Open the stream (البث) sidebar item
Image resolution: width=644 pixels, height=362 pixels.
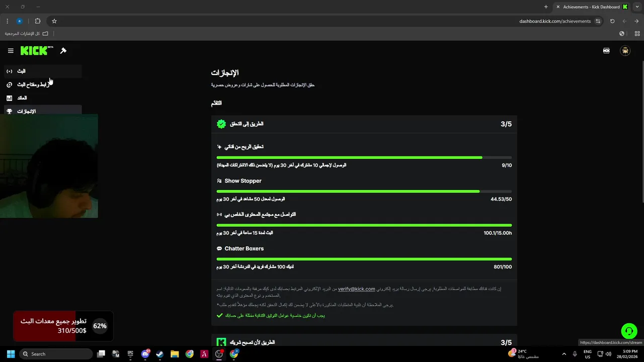[x=21, y=71]
